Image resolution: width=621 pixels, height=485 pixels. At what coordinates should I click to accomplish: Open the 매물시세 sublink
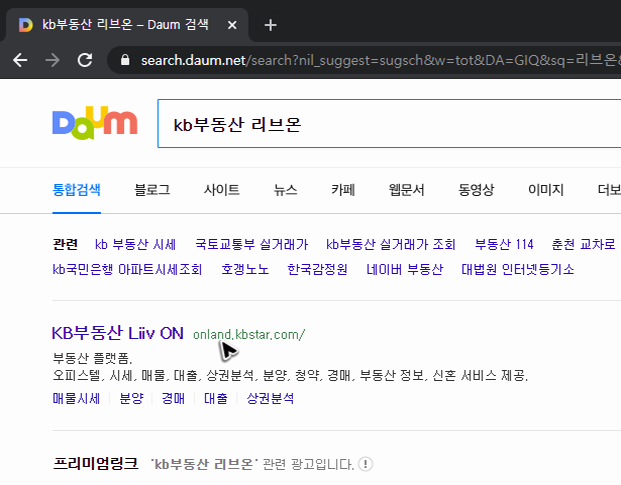(76, 398)
